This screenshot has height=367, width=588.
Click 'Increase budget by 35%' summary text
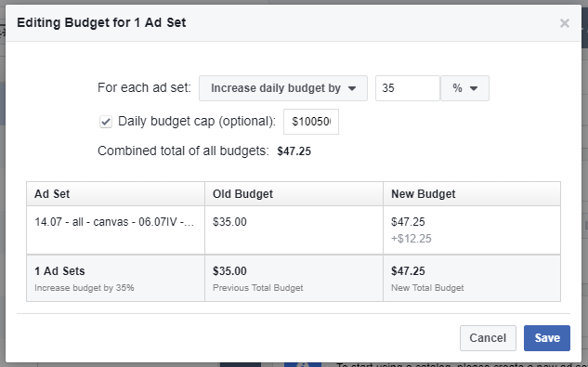point(85,288)
